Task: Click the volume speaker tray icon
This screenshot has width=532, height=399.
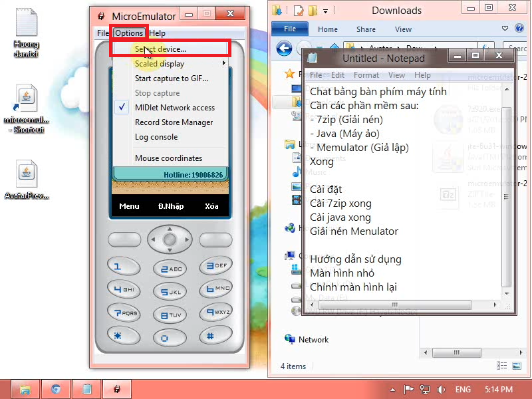Action: (441, 389)
